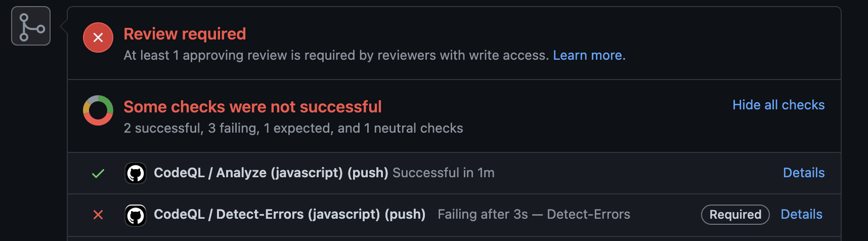Click the approving review requirement description
This screenshot has height=241, width=868.
point(336,55)
